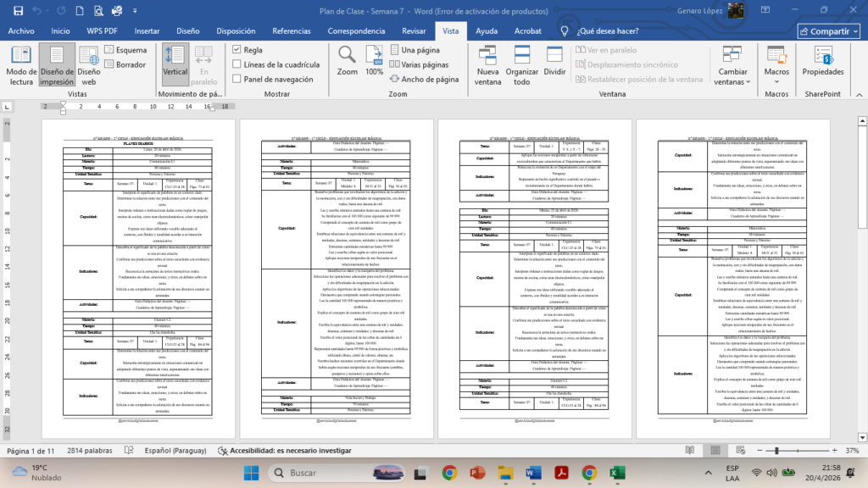This screenshot has width=868, height=488.
Task: Open the Correspondencia tab
Action: tap(356, 31)
